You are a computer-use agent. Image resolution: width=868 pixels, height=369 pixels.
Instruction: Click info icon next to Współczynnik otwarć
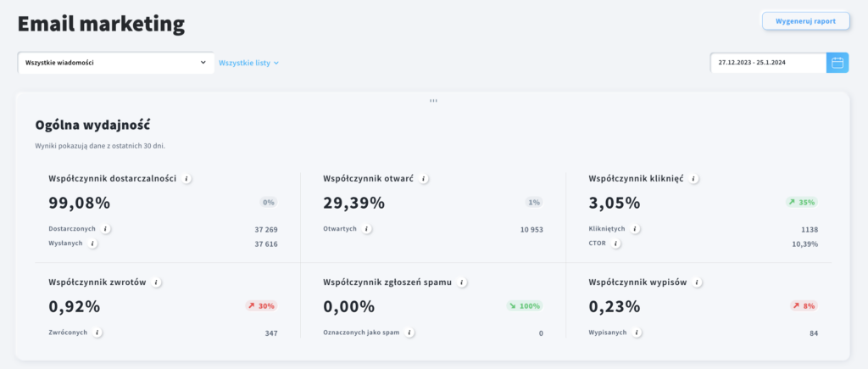coord(424,179)
